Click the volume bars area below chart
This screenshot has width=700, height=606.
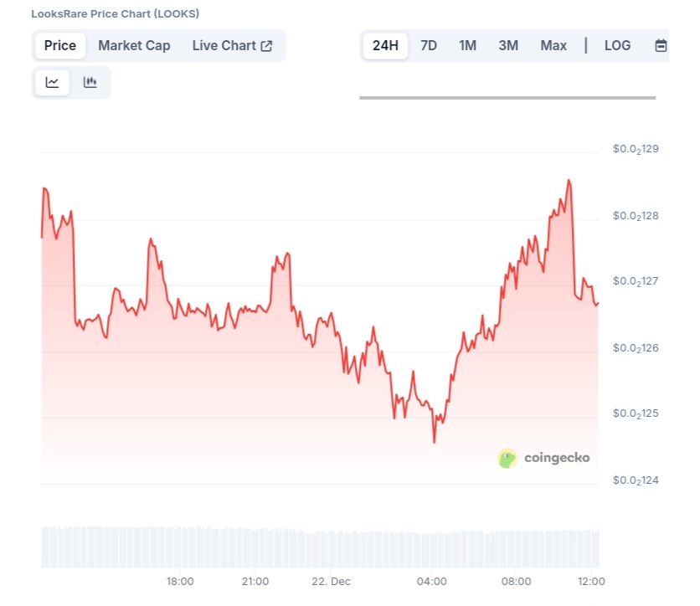coord(320,547)
